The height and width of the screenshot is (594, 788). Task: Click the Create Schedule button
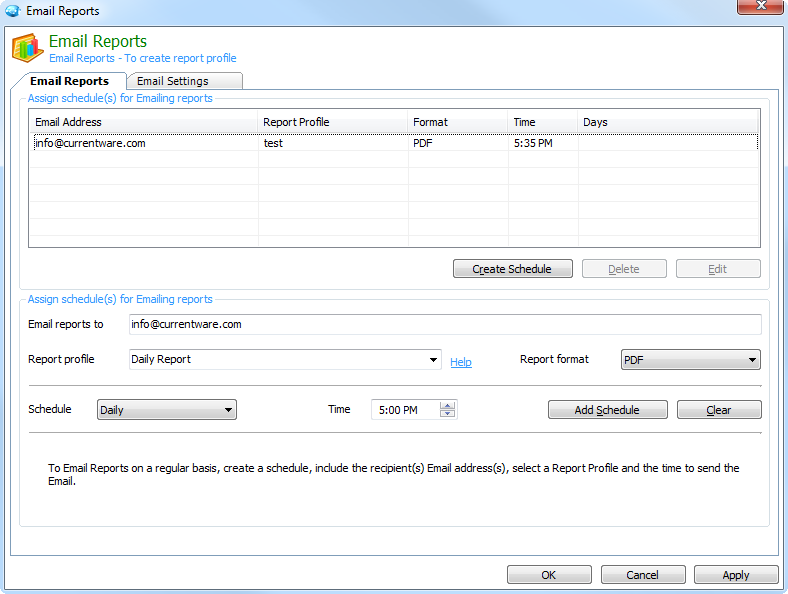(513, 269)
